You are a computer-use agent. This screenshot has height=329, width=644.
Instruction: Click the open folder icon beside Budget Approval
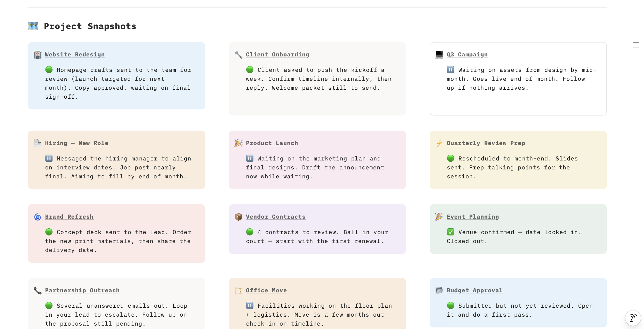coord(439,290)
